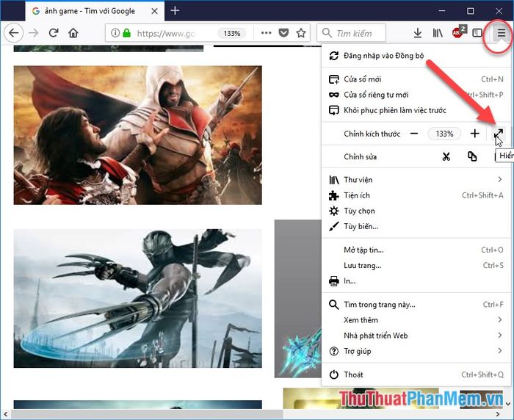Open the home page icon

73,33
